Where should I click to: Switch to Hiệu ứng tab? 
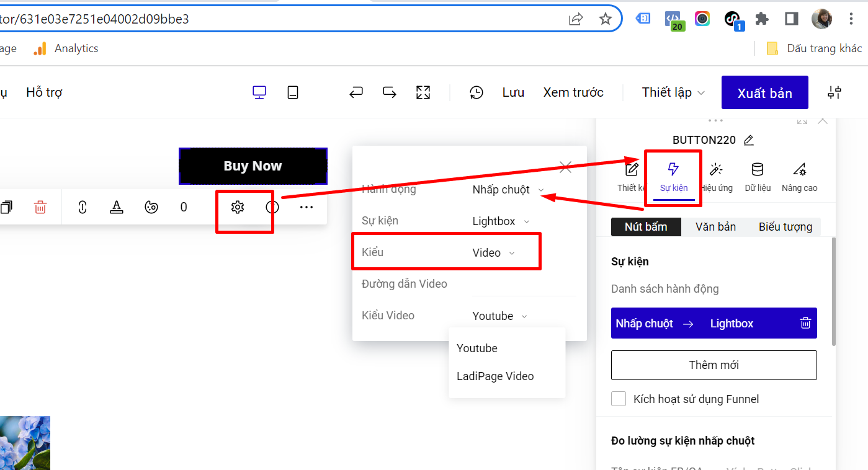(x=717, y=177)
